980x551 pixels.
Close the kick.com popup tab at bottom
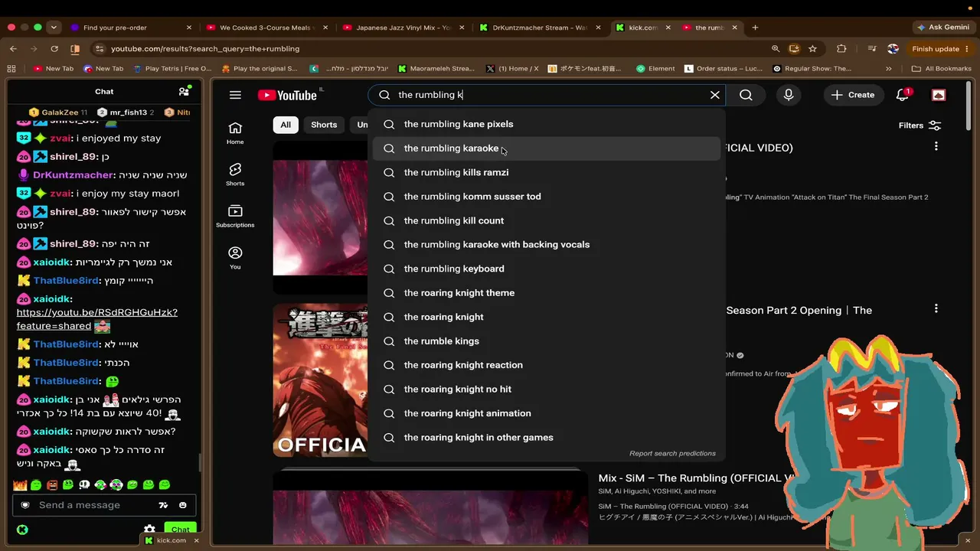196,540
